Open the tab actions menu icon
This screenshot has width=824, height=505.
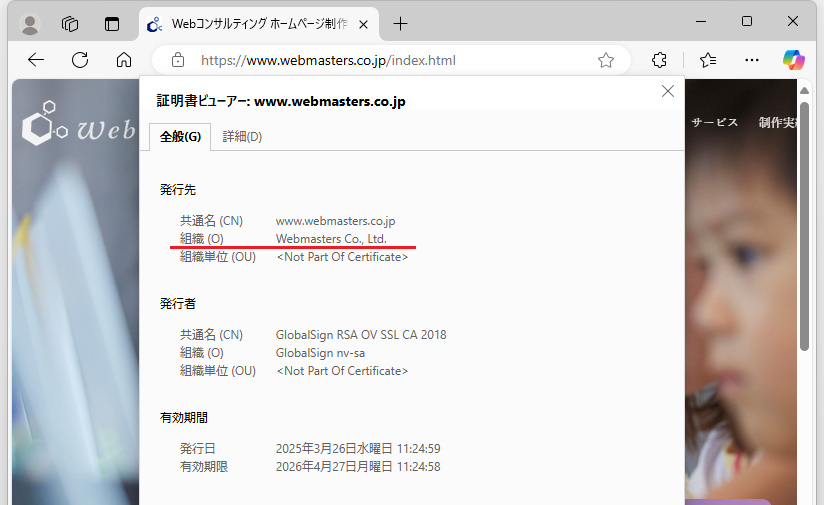coord(112,24)
